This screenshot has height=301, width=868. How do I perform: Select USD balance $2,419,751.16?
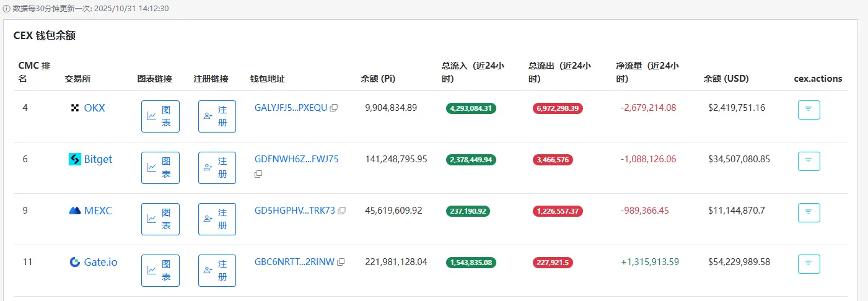coord(737,108)
